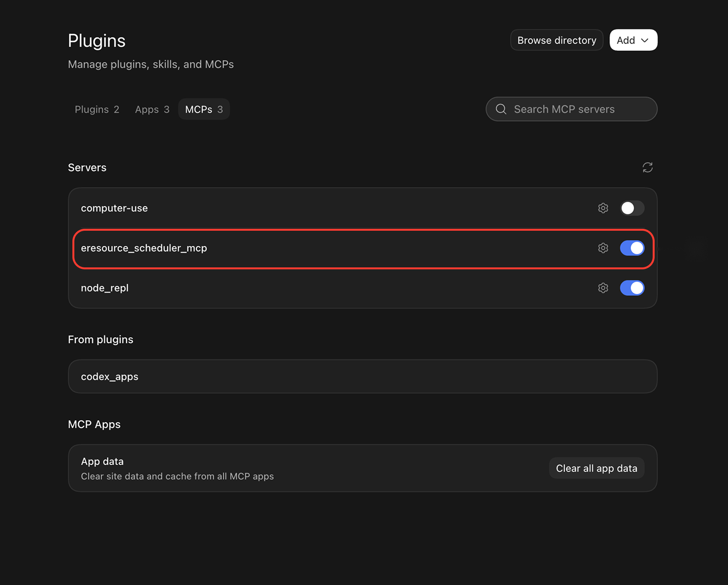Click the Plugins page title

click(97, 41)
